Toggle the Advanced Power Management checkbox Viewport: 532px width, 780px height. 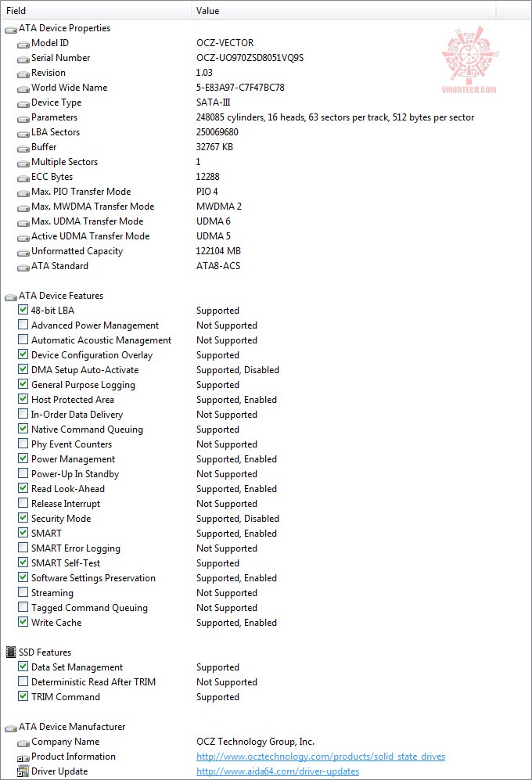pyautogui.click(x=23, y=325)
